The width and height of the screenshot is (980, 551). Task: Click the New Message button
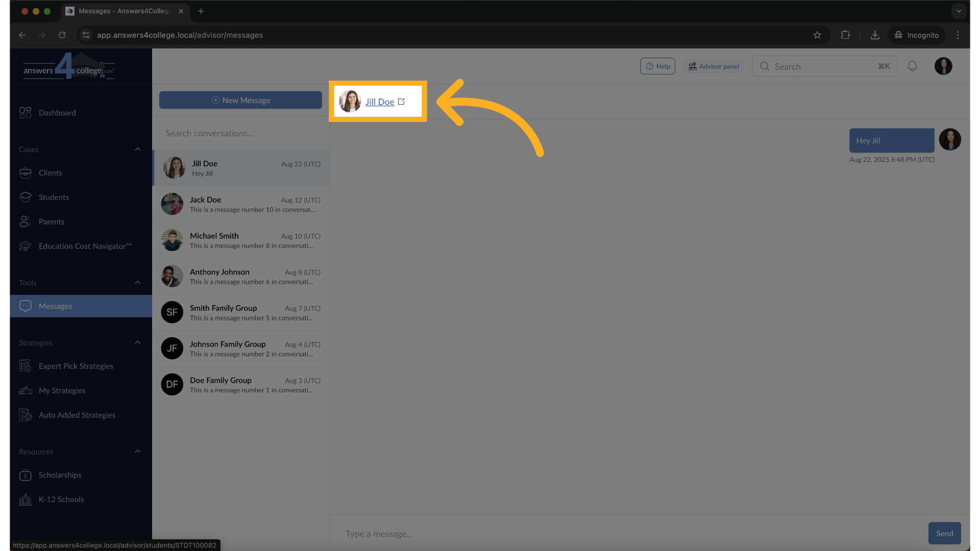point(240,100)
